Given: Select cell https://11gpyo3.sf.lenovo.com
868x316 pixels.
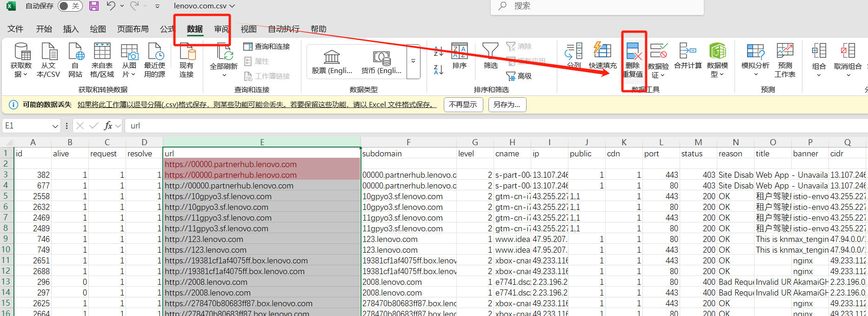Looking at the screenshot, I should 262,218.
